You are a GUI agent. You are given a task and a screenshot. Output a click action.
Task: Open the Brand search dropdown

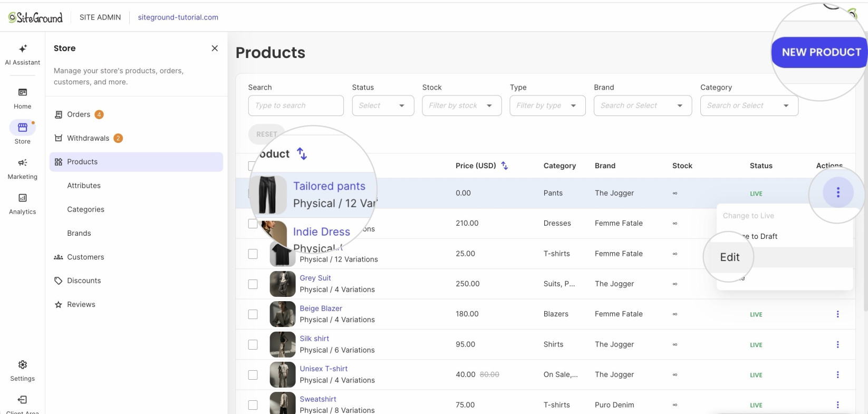point(643,105)
